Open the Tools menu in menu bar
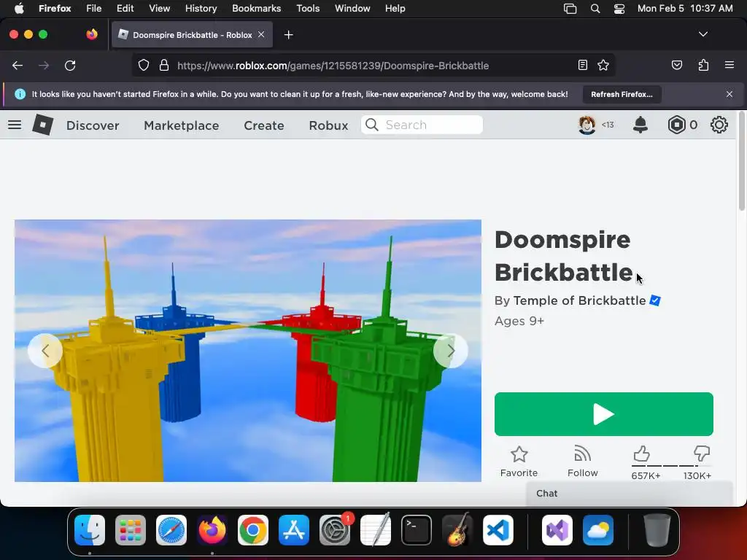The width and height of the screenshot is (747, 560). tap(308, 9)
